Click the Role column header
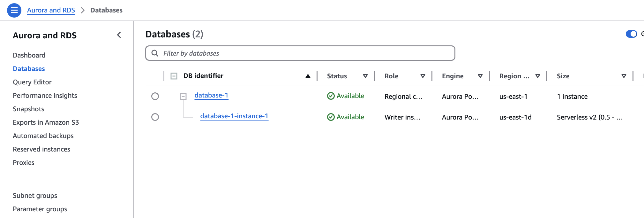Image resolution: width=644 pixels, height=218 pixels. [392, 76]
